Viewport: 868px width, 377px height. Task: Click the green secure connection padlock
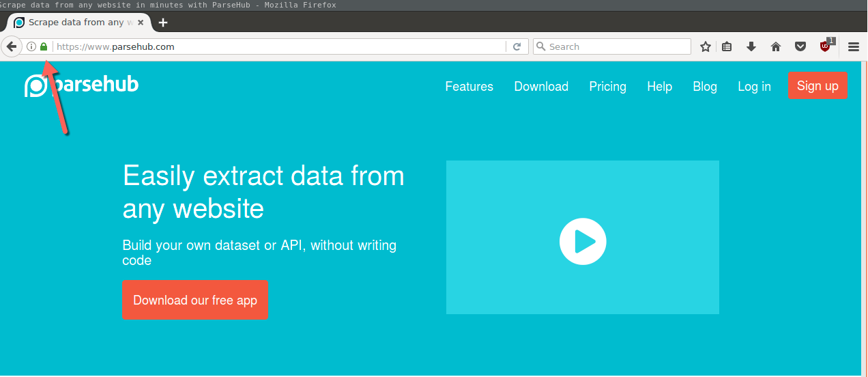pos(44,46)
